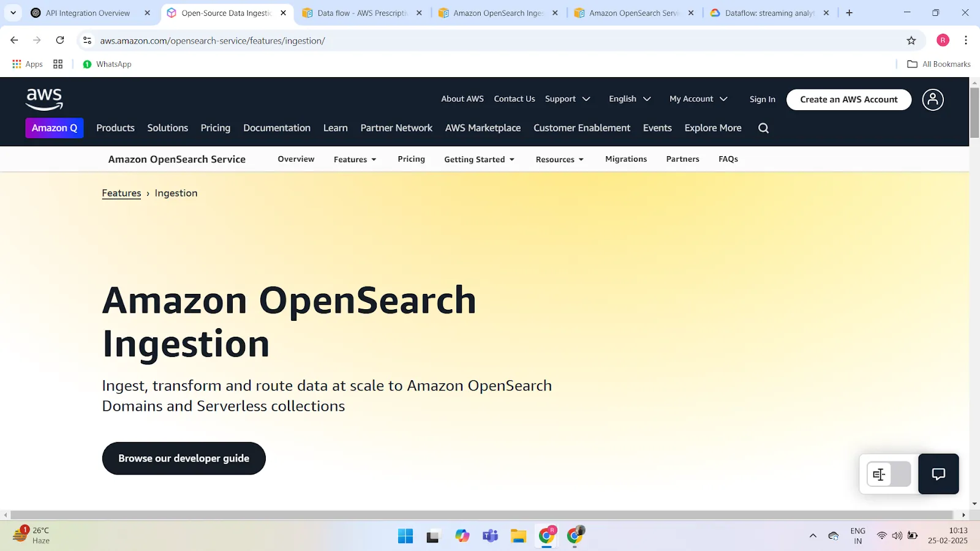Open the AWS Marketplace menu
Image resolution: width=980 pixels, height=551 pixels.
pos(483,128)
